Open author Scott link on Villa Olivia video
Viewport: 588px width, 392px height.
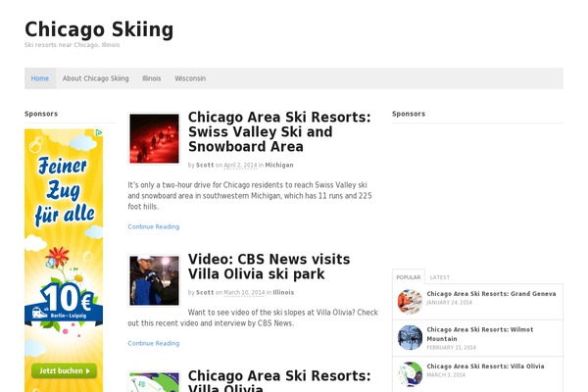coord(205,292)
